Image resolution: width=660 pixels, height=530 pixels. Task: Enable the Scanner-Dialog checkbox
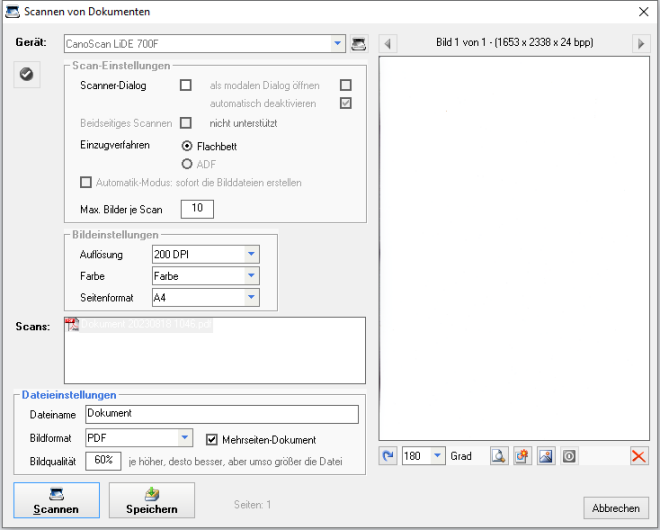coord(185,86)
